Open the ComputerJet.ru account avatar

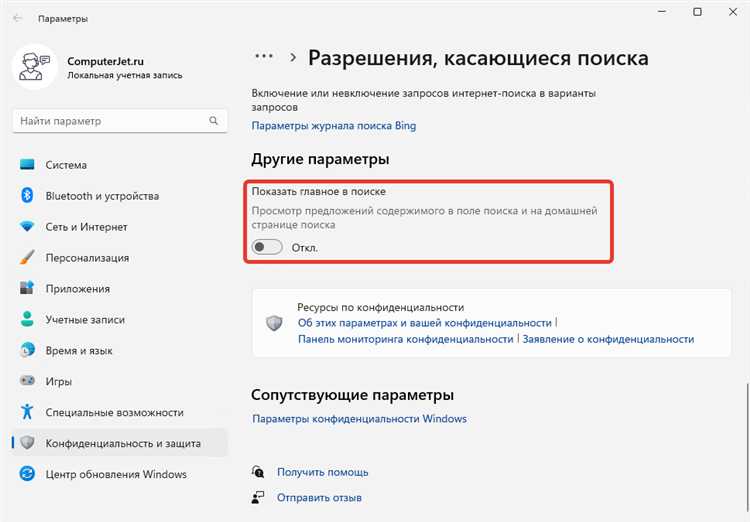point(34,67)
